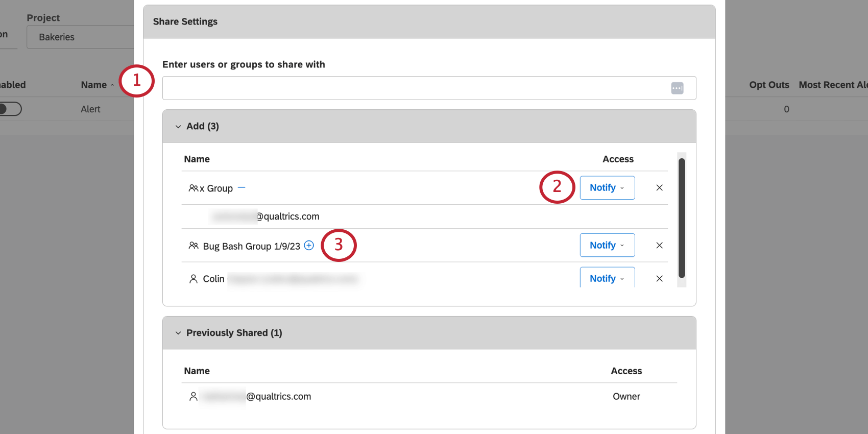Remove Colin using the X icon

pos(659,279)
